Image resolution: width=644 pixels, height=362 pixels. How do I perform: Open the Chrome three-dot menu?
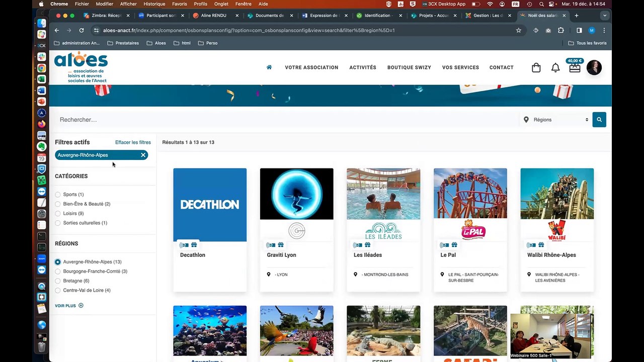click(604, 30)
